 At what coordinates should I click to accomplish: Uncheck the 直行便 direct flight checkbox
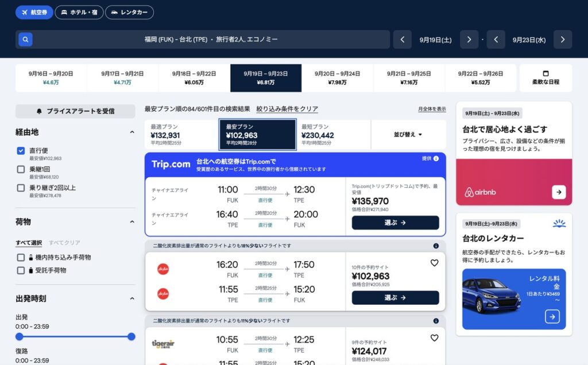pyautogui.click(x=21, y=150)
